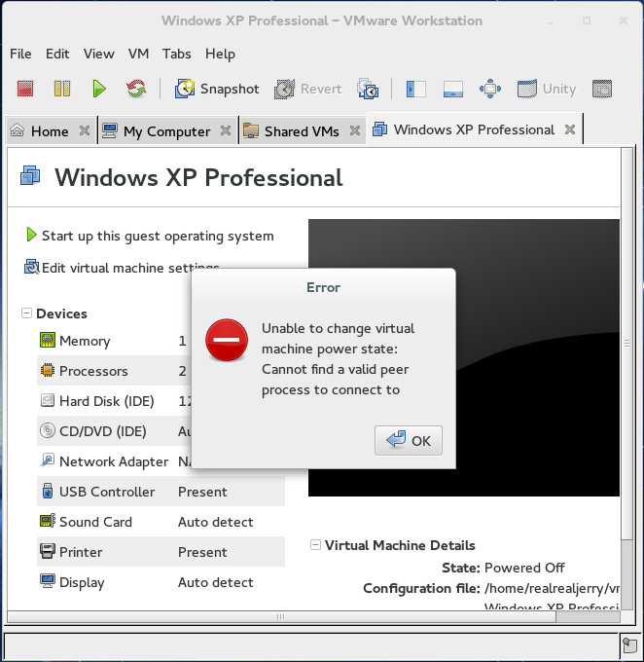Click the red error stop icon
Viewport: 644px width, 662px height.
click(227, 340)
